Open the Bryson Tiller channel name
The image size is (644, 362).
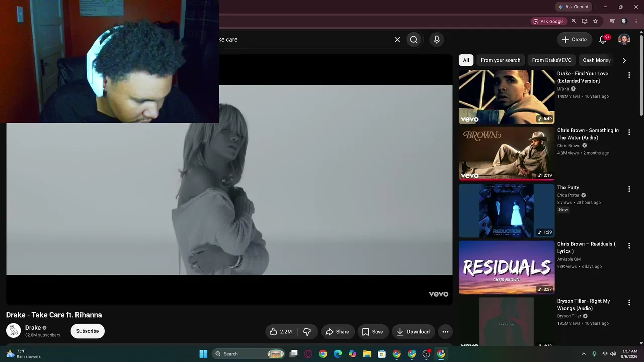click(569, 316)
